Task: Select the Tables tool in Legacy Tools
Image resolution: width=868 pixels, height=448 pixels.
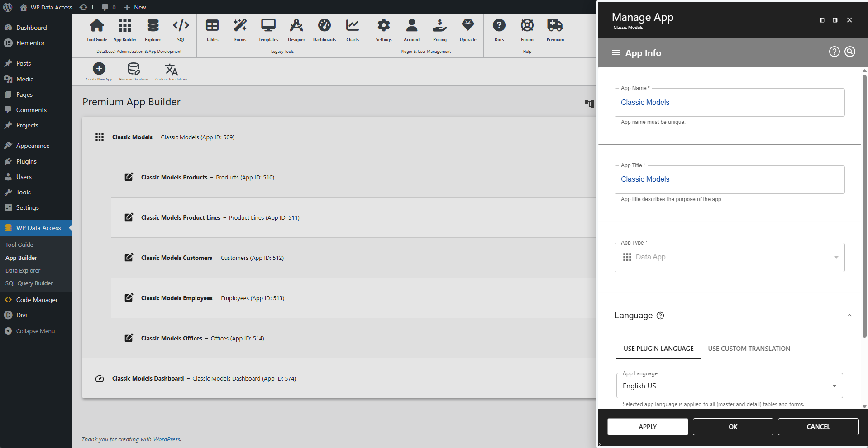Action: tap(212, 30)
